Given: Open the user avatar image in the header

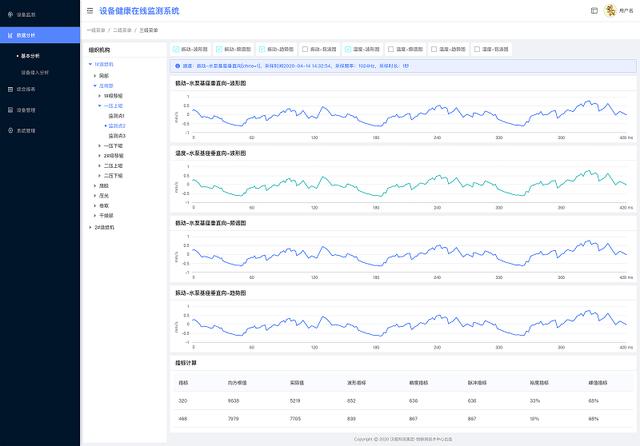Looking at the screenshot, I should pos(610,11).
